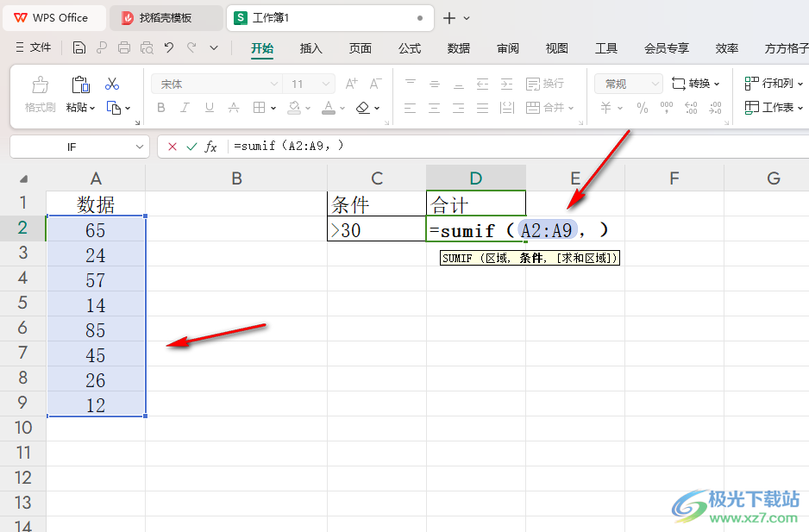Open the font name 宋体 dropdown
The width and height of the screenshot is (809, 532).
tap(273, 84)
